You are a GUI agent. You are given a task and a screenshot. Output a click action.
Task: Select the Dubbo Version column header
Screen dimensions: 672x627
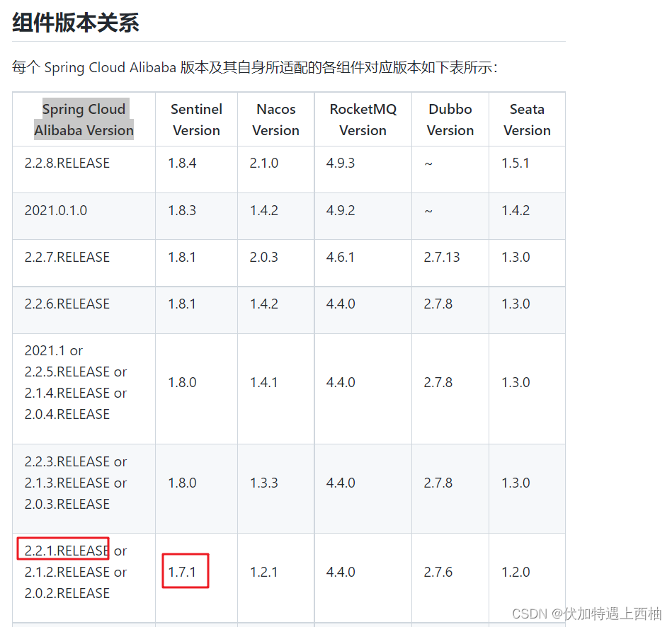(450, 120)
